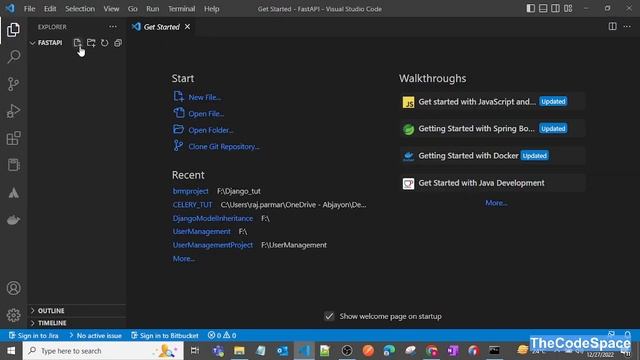Open the Docker whale icon view
Image resolution: width=640 pixels, height=360 pixels.
click(13, 220)
